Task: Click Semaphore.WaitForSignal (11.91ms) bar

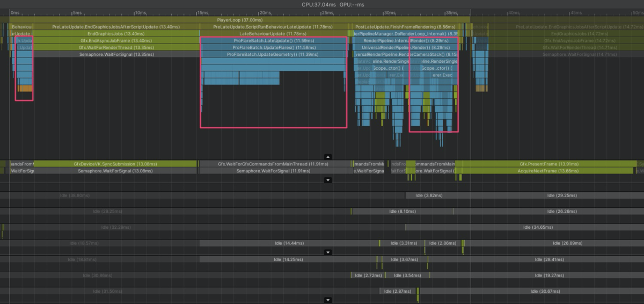Action: 274,171
